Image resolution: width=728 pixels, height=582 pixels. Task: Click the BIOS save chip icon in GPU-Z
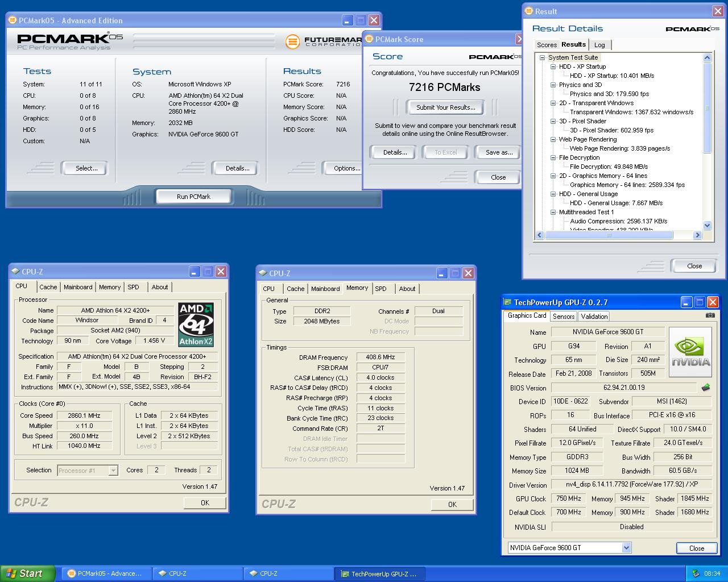coord(706,388)
